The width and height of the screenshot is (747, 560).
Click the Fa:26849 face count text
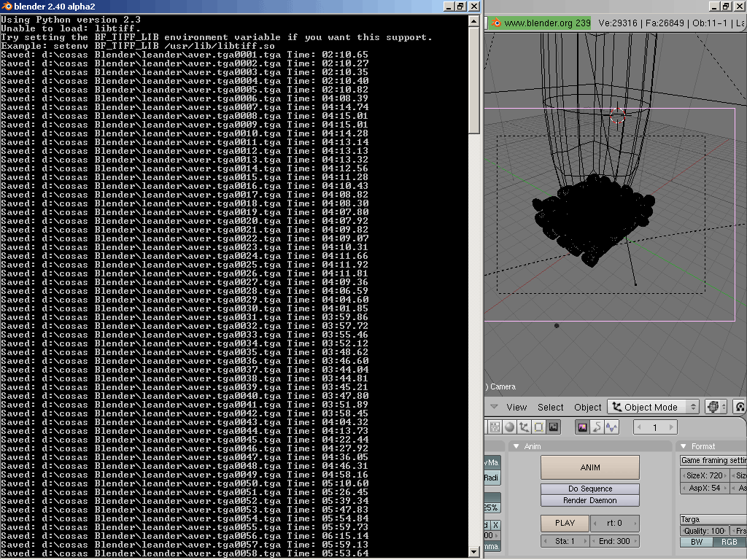(x=665, y=23)
